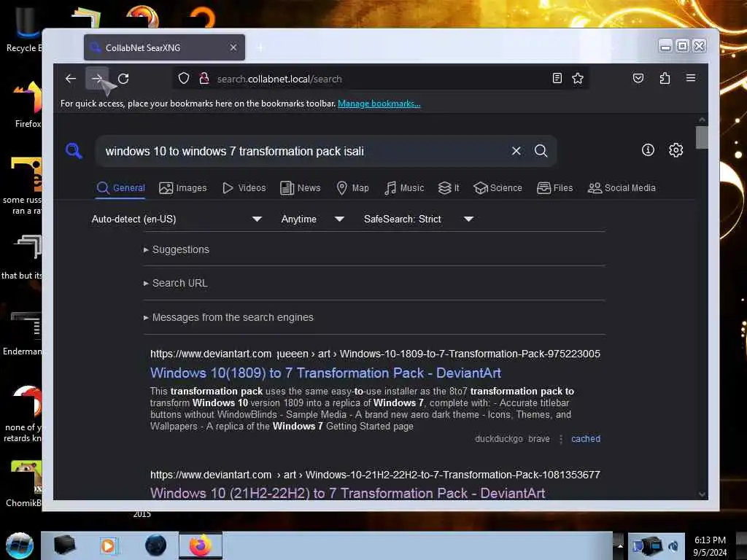Image resolution: width=747 pixels, height=560 pixels.
Task: Click the volume icon in system tray
Action: click(x=673, y=545)
